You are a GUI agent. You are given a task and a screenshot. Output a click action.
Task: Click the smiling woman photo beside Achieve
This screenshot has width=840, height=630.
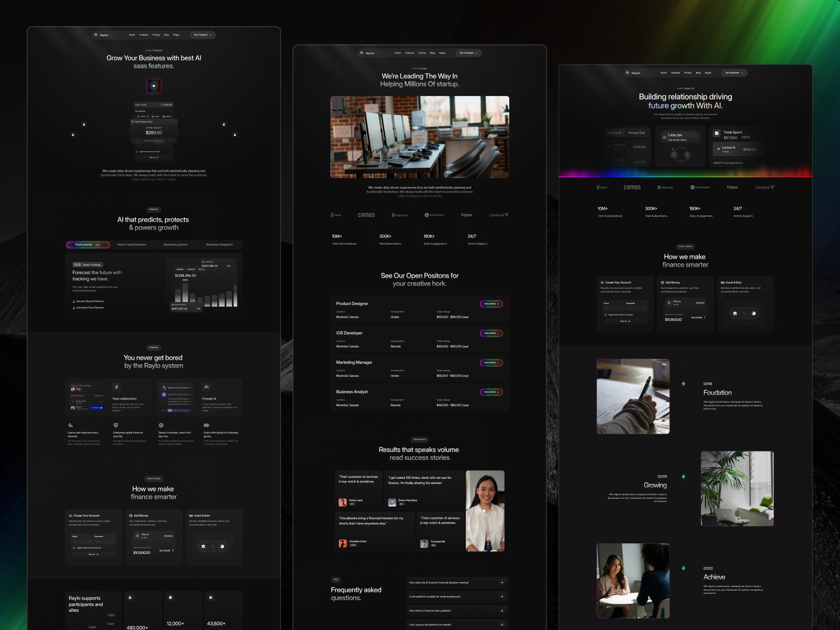click(x=633, y=581)
